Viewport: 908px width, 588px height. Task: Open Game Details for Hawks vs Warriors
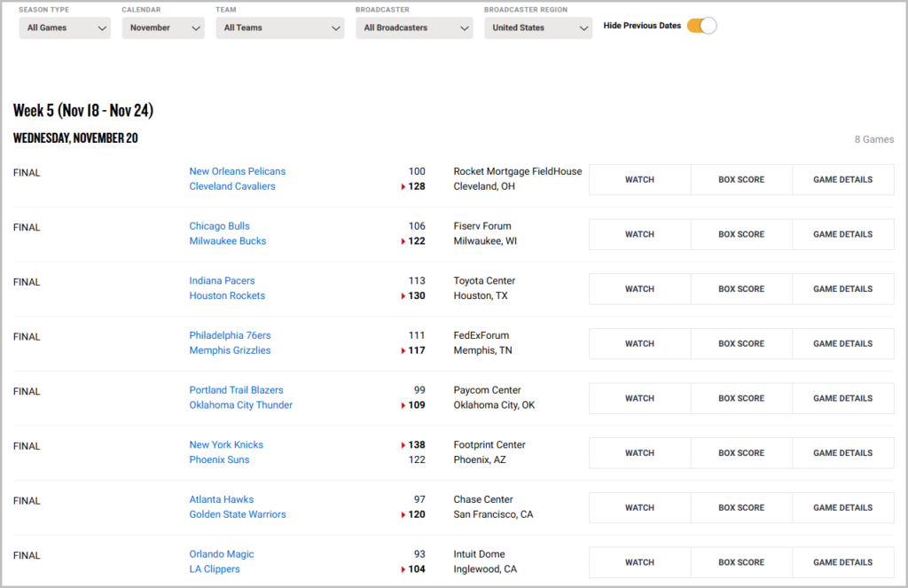pos(843,508)
